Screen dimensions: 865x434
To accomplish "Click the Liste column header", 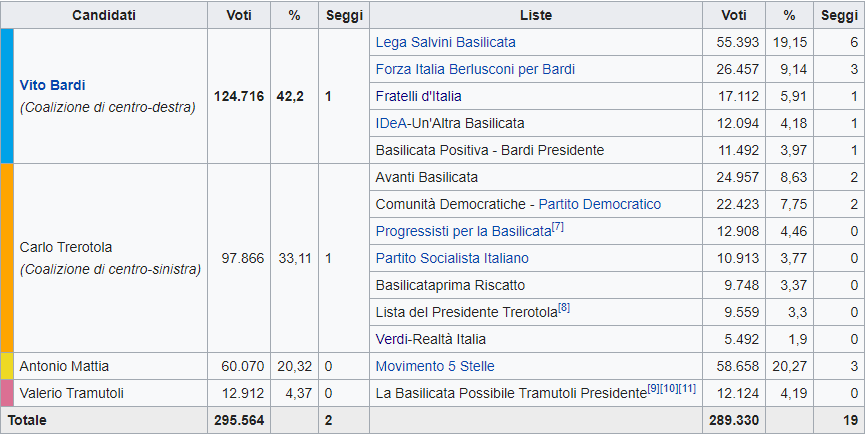I will click(536, 16).
